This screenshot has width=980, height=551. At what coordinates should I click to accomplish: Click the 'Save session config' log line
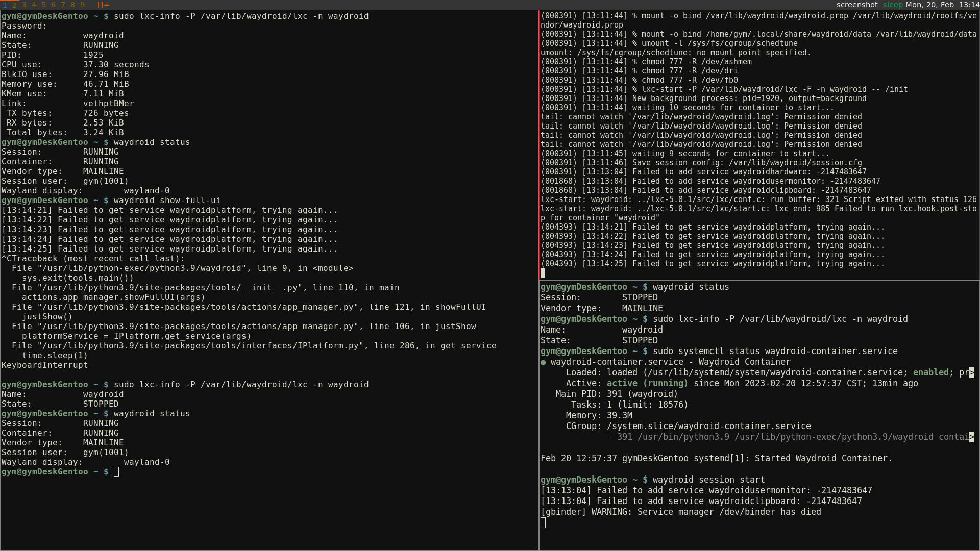click(701, 163)
